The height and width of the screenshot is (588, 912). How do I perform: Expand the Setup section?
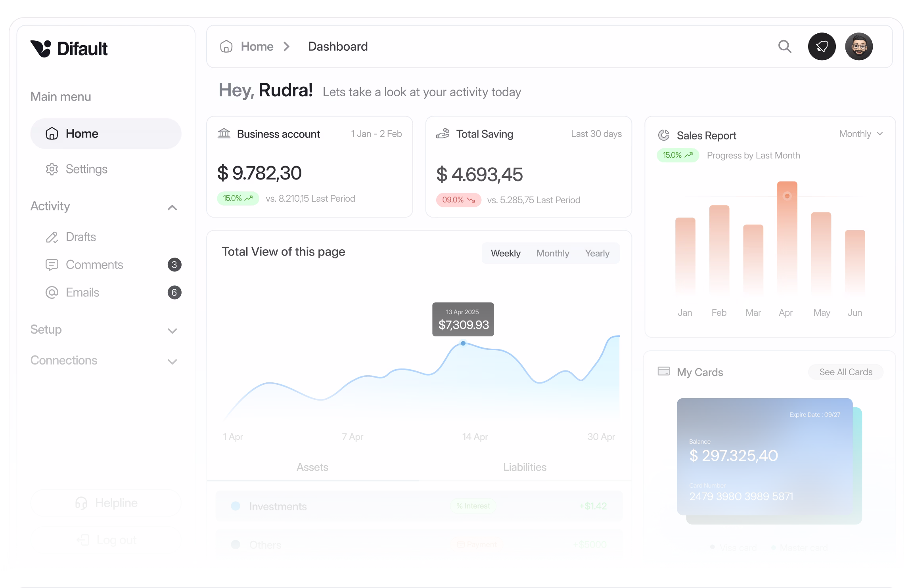172,330
